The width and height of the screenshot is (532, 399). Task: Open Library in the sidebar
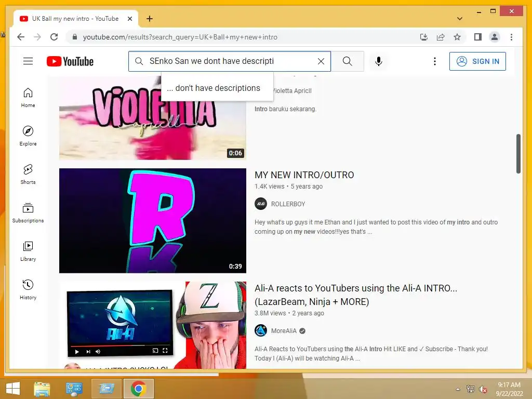click(28, 251)
